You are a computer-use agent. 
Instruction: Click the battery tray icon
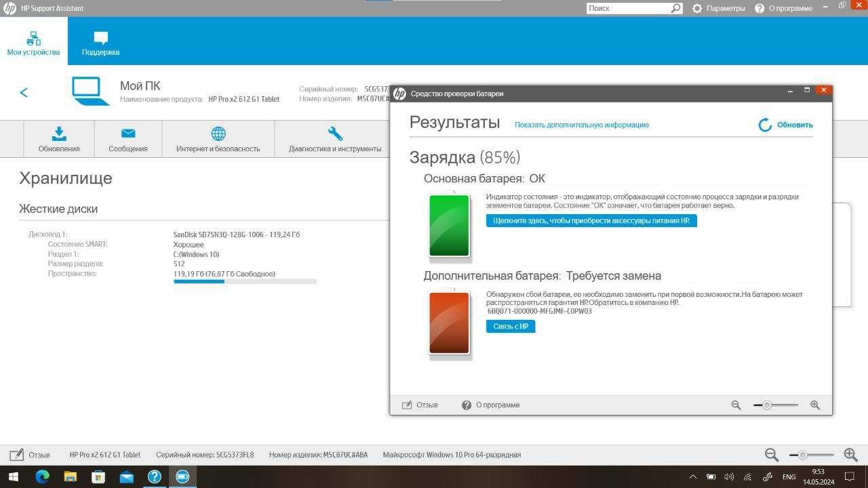(711, 477)
